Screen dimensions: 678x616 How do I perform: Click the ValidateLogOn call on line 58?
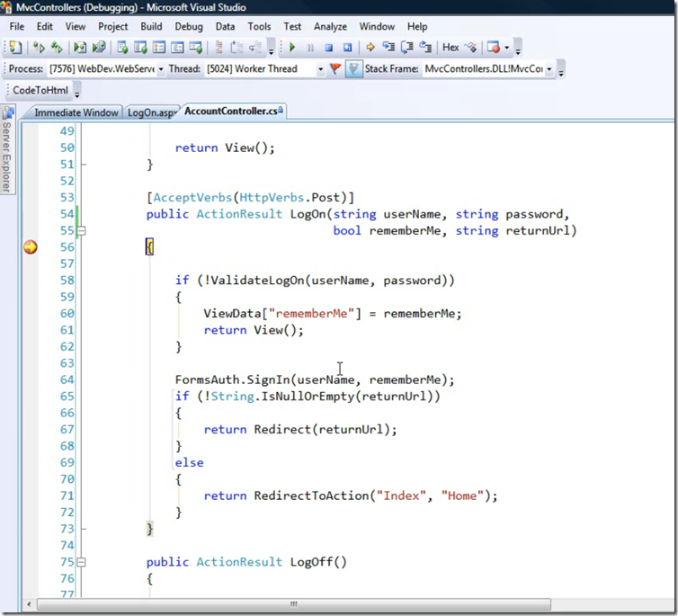point(257,281)
